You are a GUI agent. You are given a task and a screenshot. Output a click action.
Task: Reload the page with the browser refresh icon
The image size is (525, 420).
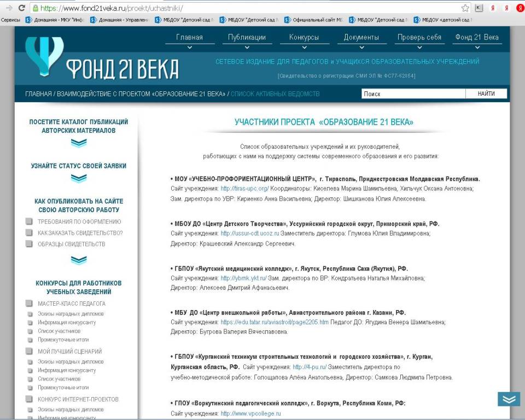pos(22,8)
